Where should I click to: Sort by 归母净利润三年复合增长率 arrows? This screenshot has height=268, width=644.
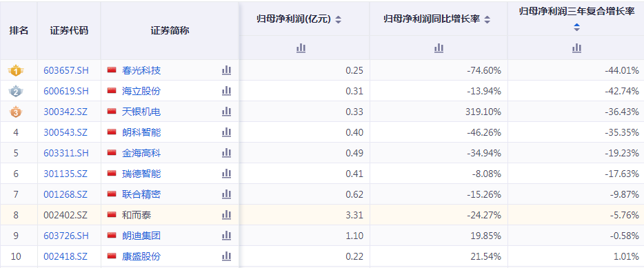coord(576,27)
